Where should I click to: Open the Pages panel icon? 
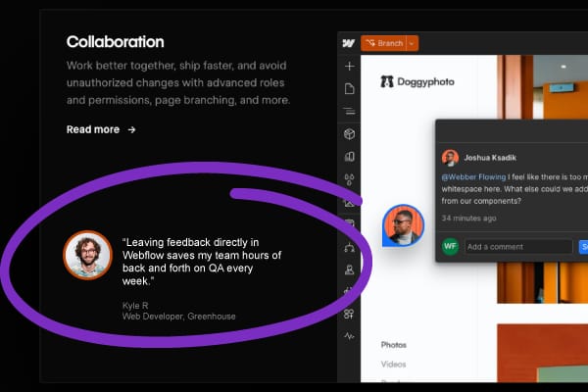point(349,88)
